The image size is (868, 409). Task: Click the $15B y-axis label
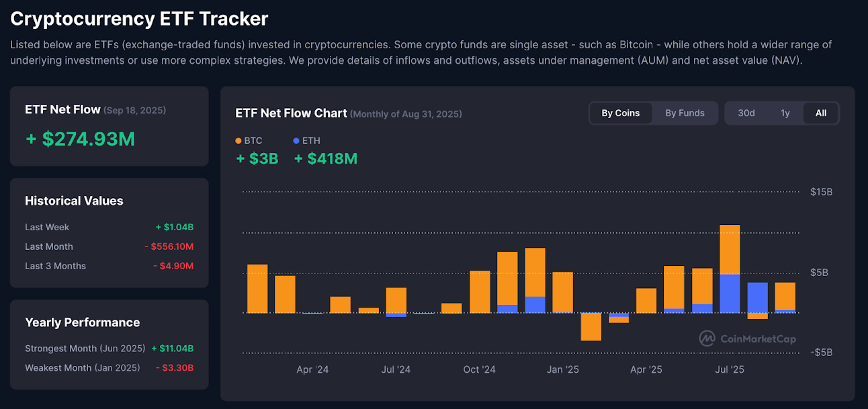coord(821,192)
